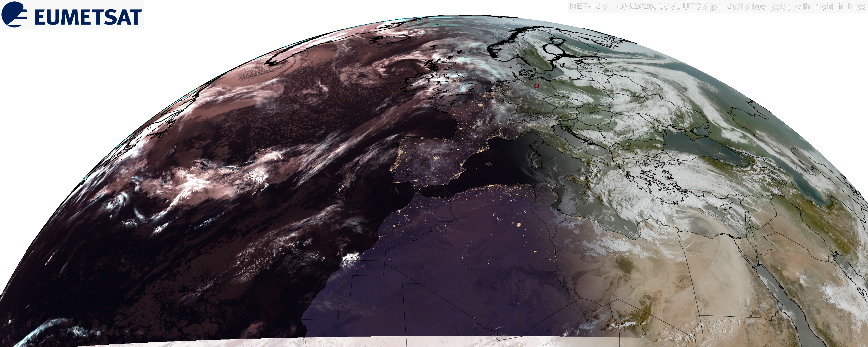868x347 pixels.
Task: Click the true_color_with_night_ir_hires product label
Action: pyautogui.click(x=809, y=6)
